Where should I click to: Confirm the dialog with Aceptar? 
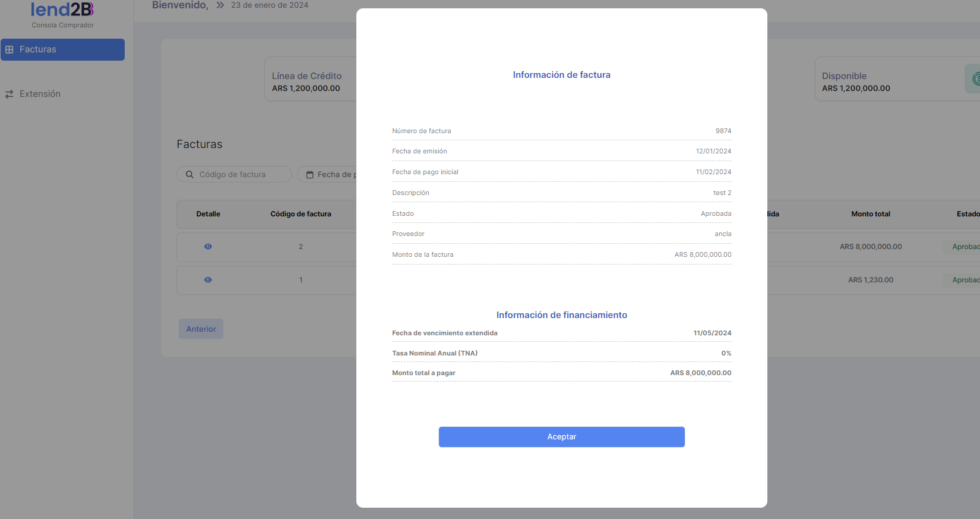coord(561,437)
